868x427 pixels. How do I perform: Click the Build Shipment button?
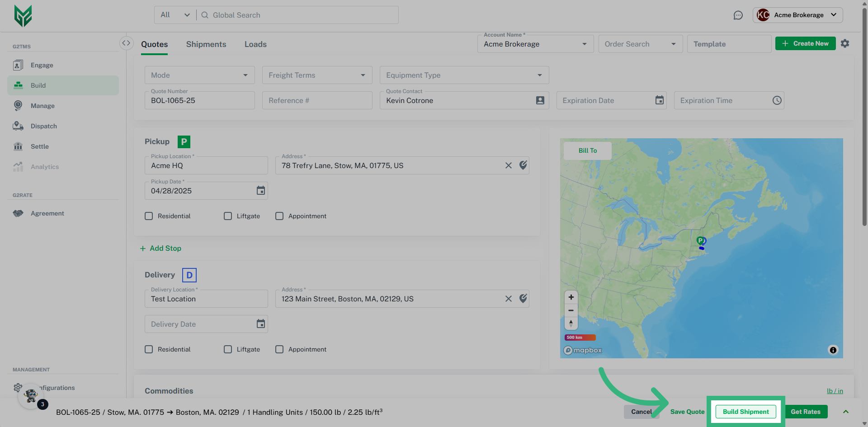[x=745, y=412]
